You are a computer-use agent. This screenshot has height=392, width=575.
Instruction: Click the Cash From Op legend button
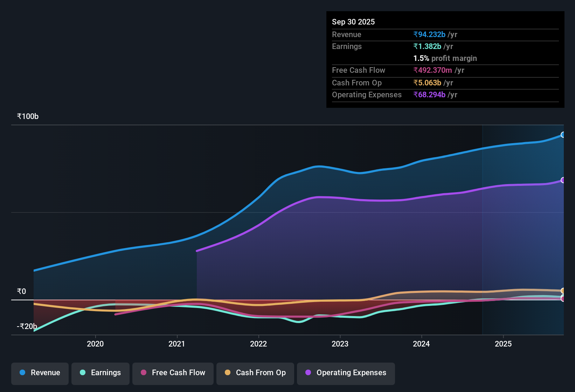[x=255, y=373]
